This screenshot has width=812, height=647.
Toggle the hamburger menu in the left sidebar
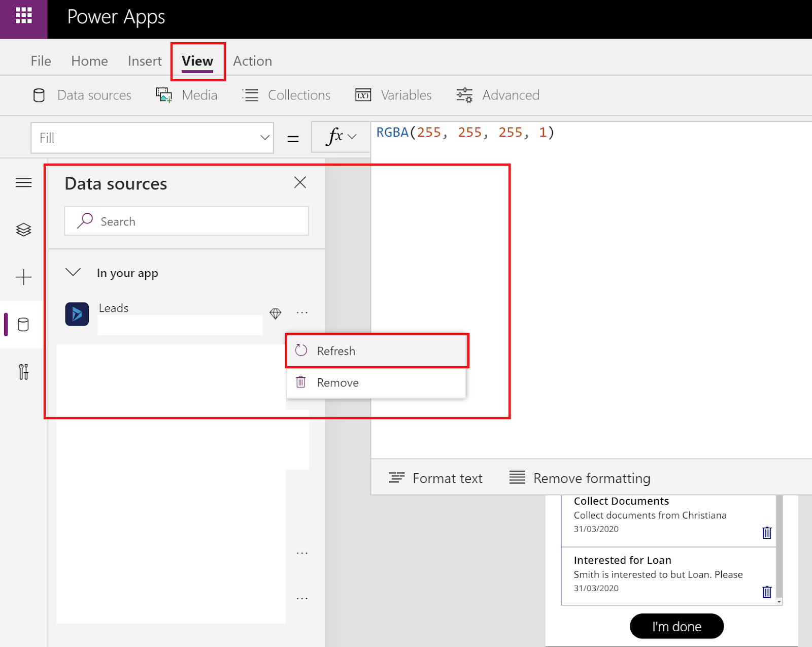(23, 183)
